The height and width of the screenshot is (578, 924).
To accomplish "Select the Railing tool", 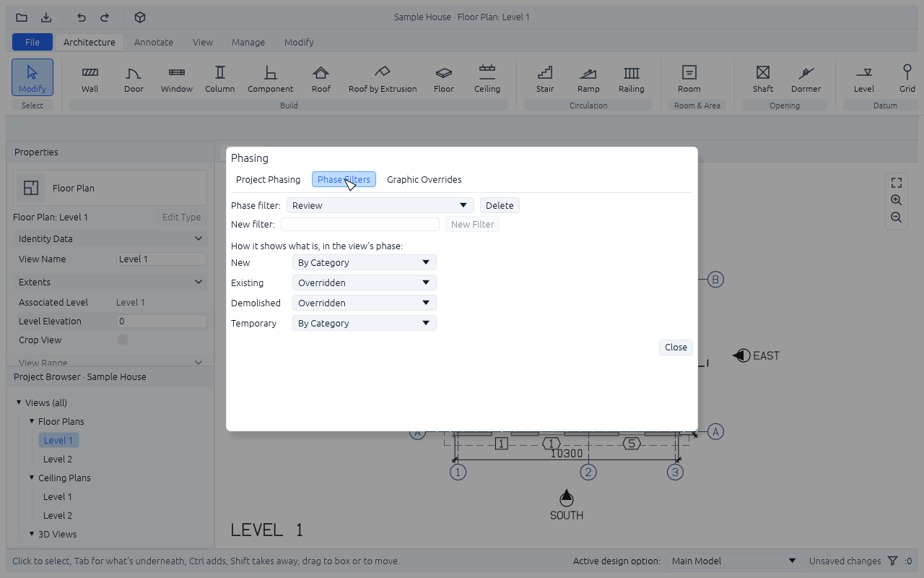I will pos(632,79).
